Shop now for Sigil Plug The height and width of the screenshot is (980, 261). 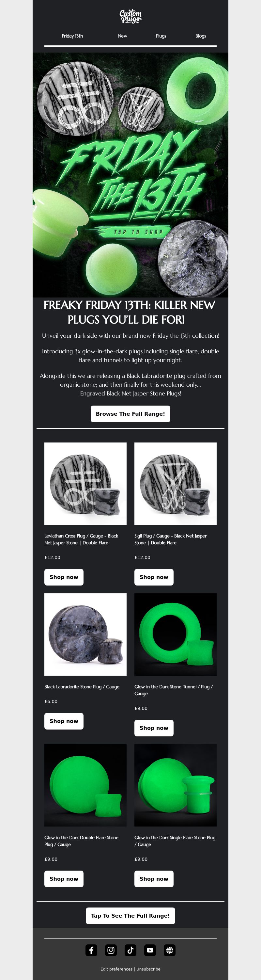click(x=154, y=577)
